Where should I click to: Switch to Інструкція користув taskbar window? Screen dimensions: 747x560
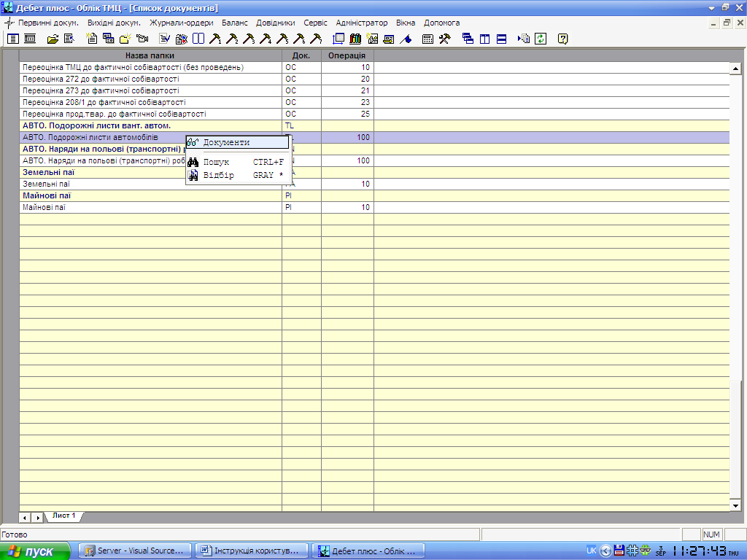click(x=252, y=551)
